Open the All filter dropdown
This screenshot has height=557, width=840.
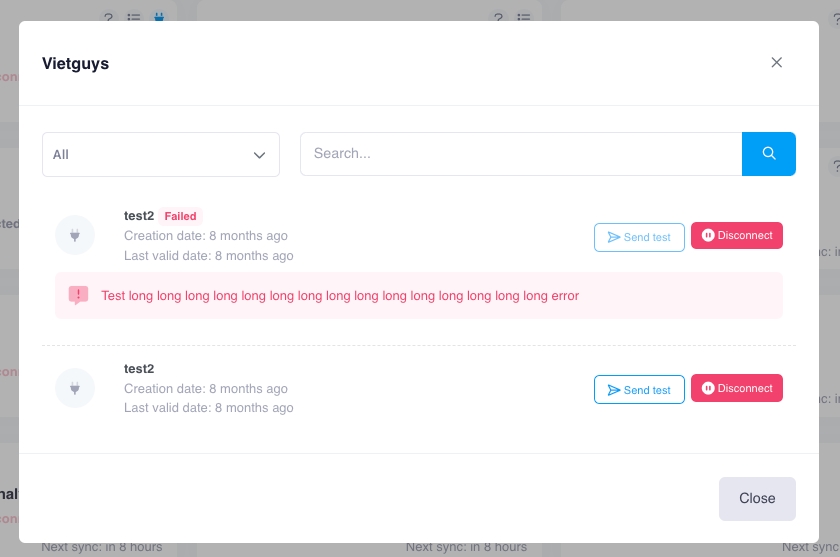tap(160, 155)
